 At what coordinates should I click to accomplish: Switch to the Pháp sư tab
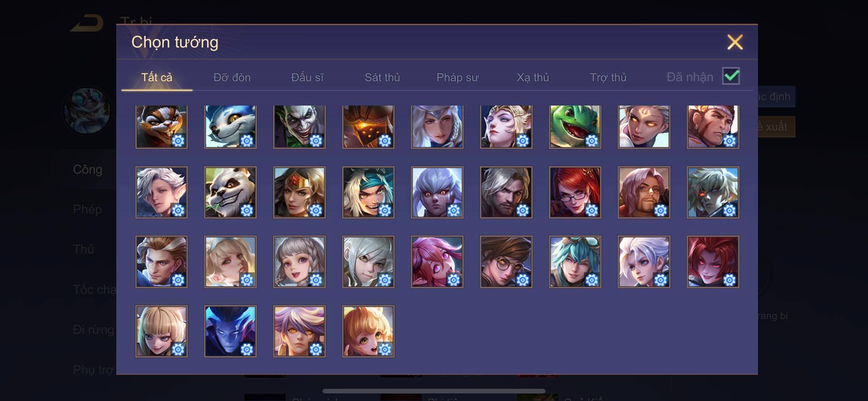tap(457, 77)
